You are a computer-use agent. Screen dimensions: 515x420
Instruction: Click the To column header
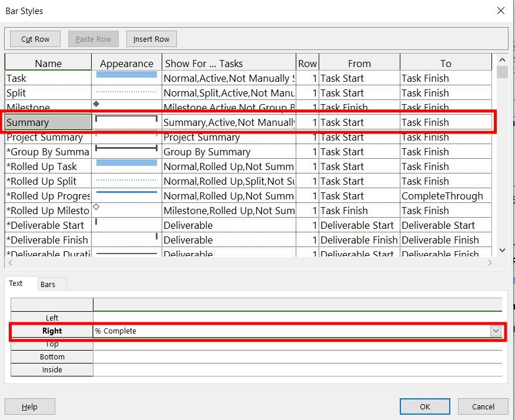click(446, 63)
